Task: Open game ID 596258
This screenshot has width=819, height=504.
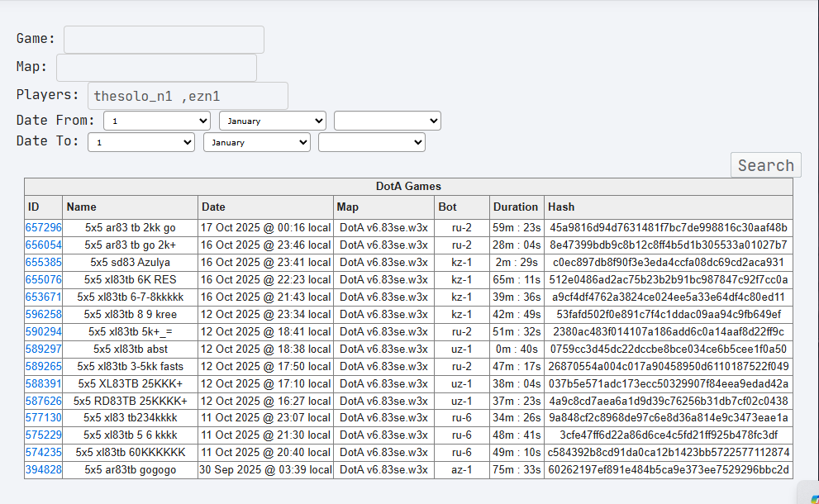Action: pos(43,315)
